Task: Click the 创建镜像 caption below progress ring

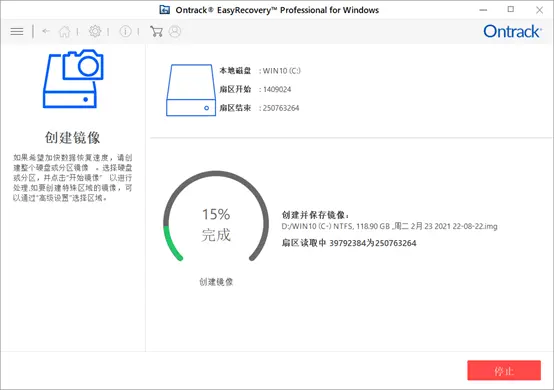Action: 216,282
